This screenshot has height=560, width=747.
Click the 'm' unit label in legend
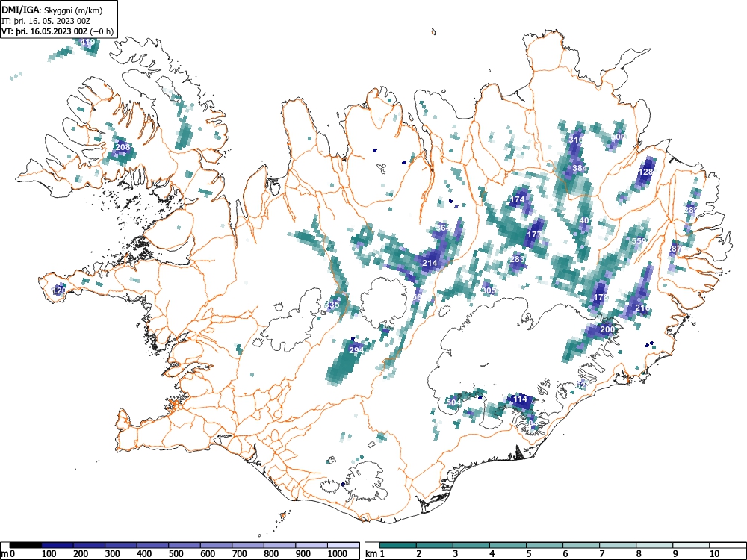coord(4,554)
